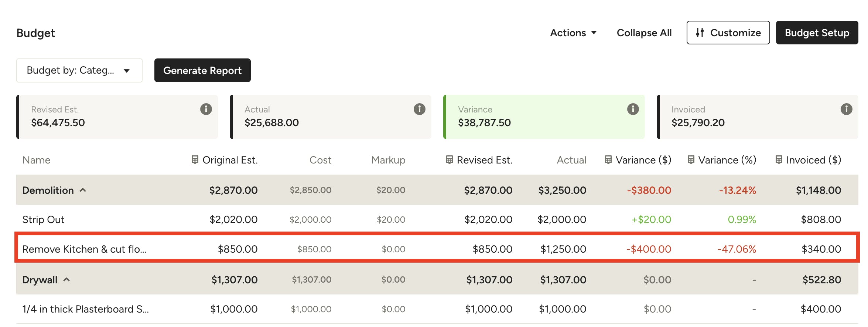This screenshot has width=868, height=327.
Task: Click calculator icon beside Variance ($) header
Action: (608, 160)
